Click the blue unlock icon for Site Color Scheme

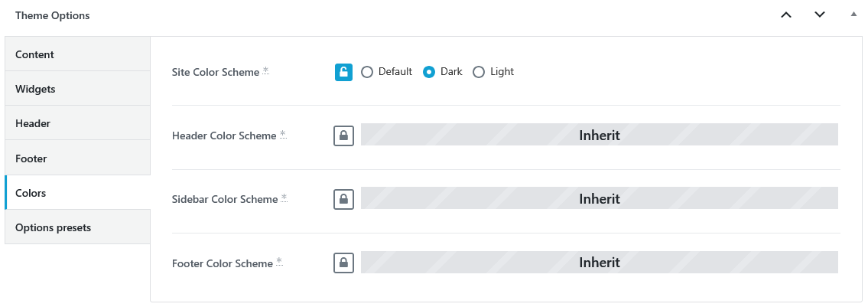343,72
